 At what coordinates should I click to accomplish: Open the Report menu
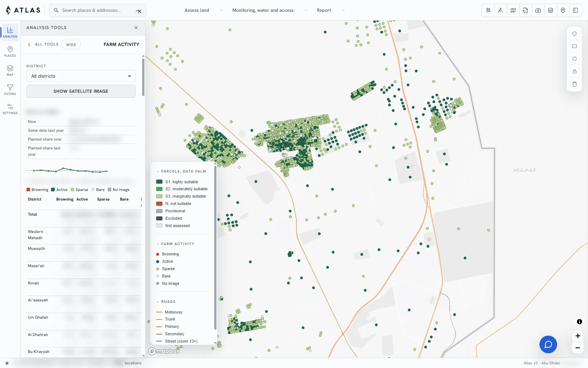point(331,10)
